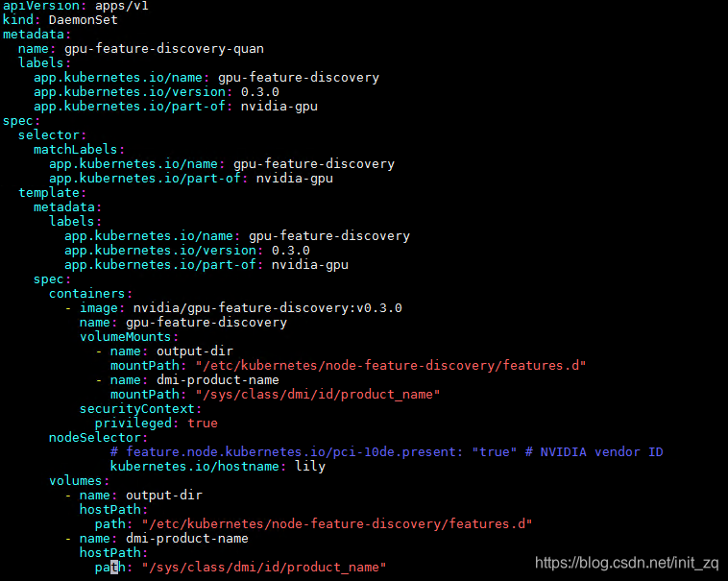Viewport: 728px width, 581px height.
Task: Click the container 'name: gpu-feature-discovery' line
Action: tap(182, 322)
